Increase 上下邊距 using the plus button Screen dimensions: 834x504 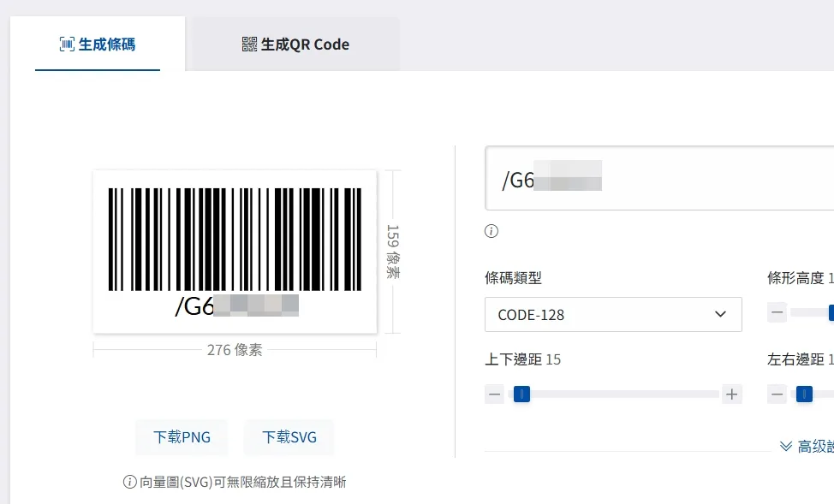pyautogui.click(x=732, y=394)
